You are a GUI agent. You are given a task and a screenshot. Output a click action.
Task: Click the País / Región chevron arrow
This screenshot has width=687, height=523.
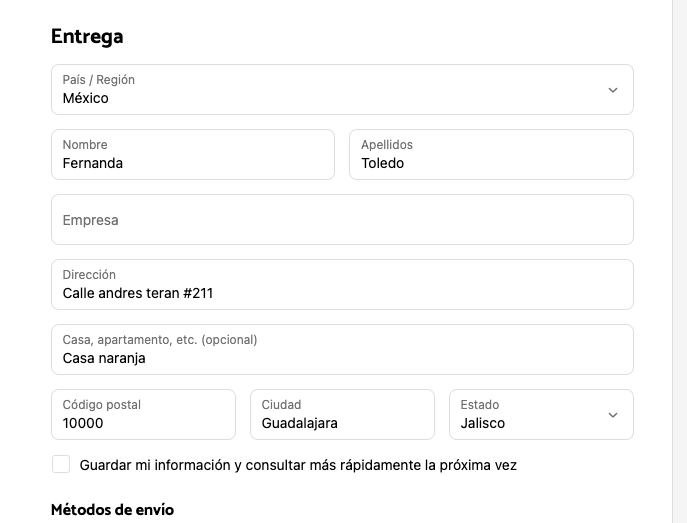pos(613,90)
